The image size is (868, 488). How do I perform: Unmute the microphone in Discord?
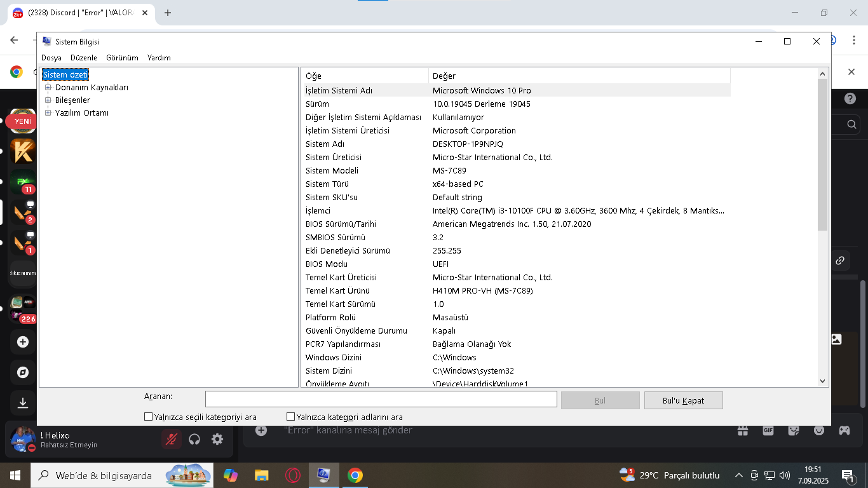[171, 439]
